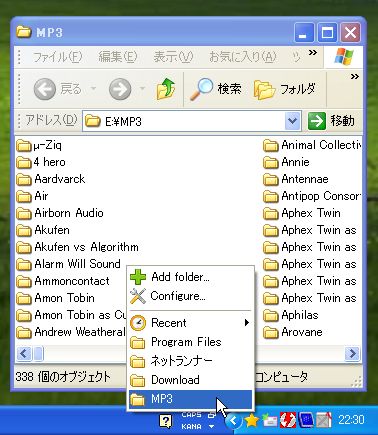Select the Akufen vs Algorithm folder

(78, 247)
